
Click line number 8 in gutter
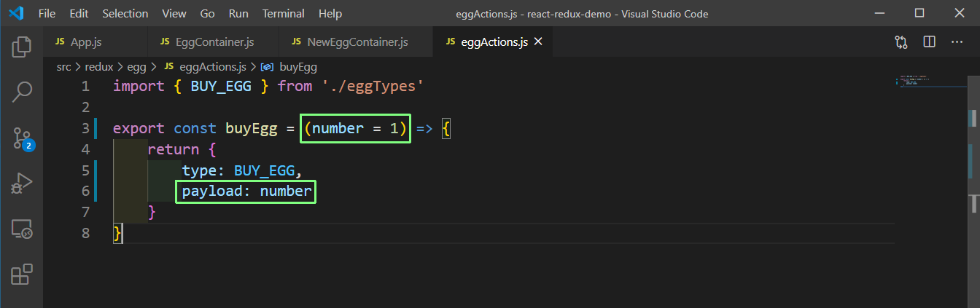pyautogui.click(x=86, y=233)
